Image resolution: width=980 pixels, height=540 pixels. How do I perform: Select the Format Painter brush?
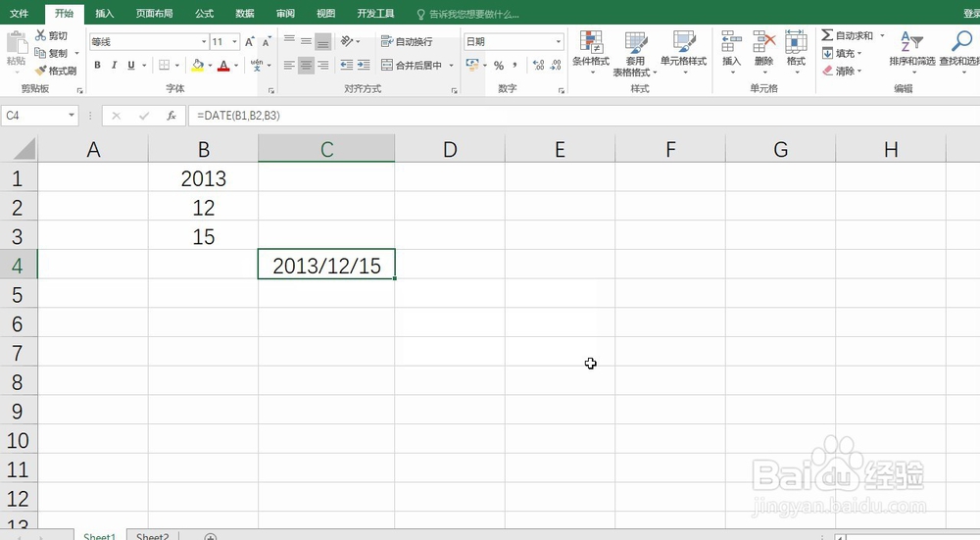coord(41,71)
